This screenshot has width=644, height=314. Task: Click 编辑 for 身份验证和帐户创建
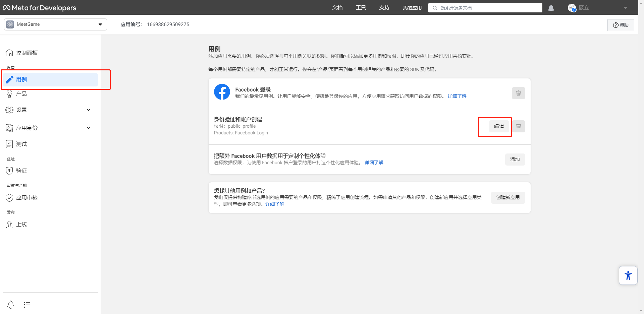pyautogui.click(x=499, y=126)
